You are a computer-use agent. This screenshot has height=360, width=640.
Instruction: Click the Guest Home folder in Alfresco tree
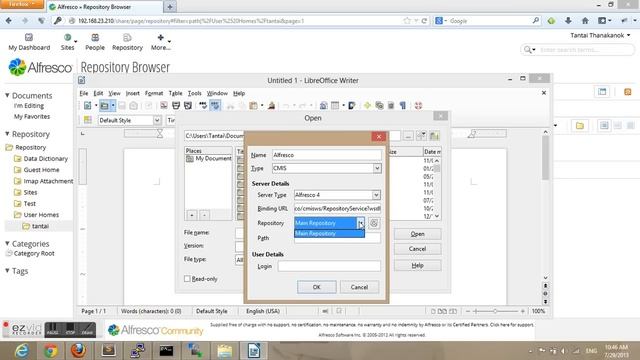tap(41, 170)
